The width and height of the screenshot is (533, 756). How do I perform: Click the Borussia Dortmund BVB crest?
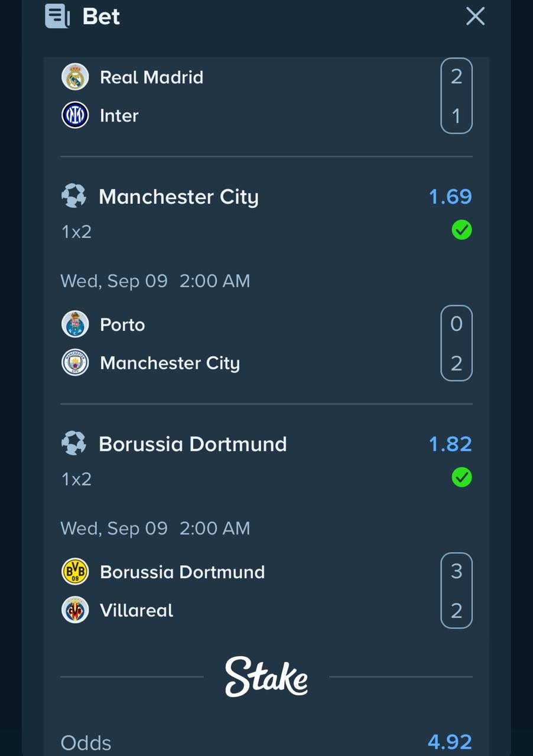point(75,572)
